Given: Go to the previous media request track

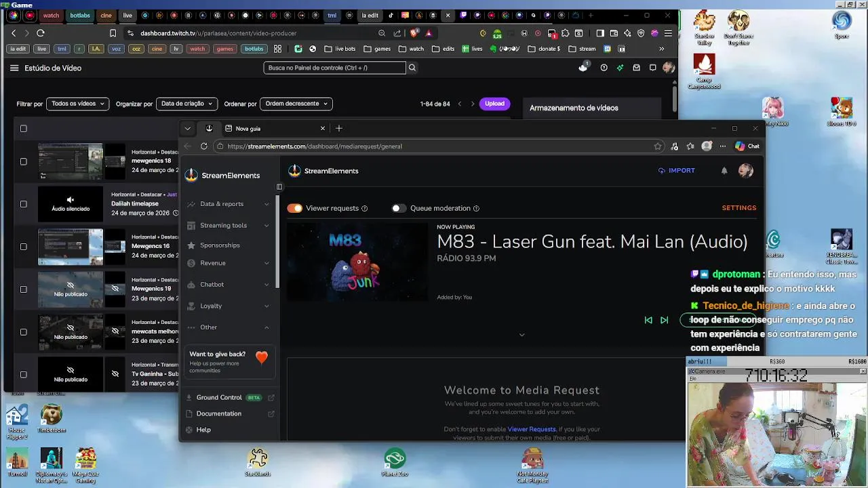Looking at the screenshot, I should tap(648, 320).
